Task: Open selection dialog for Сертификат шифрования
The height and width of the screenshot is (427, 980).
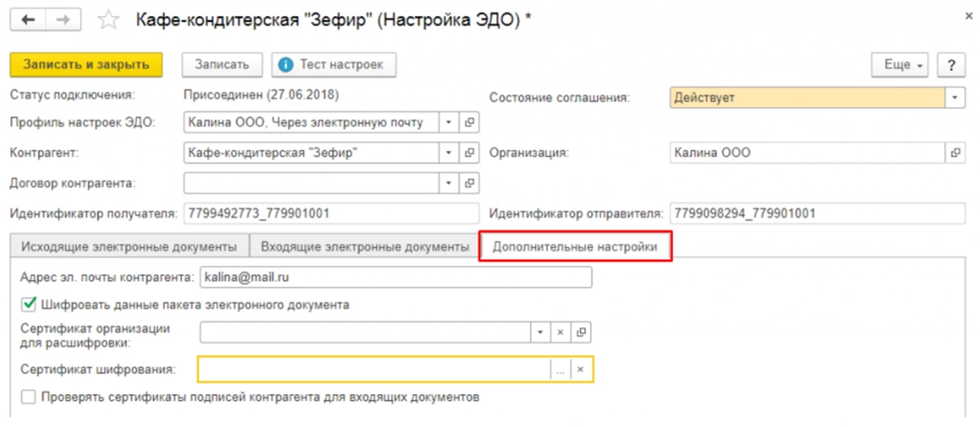Action: [560, 370]
